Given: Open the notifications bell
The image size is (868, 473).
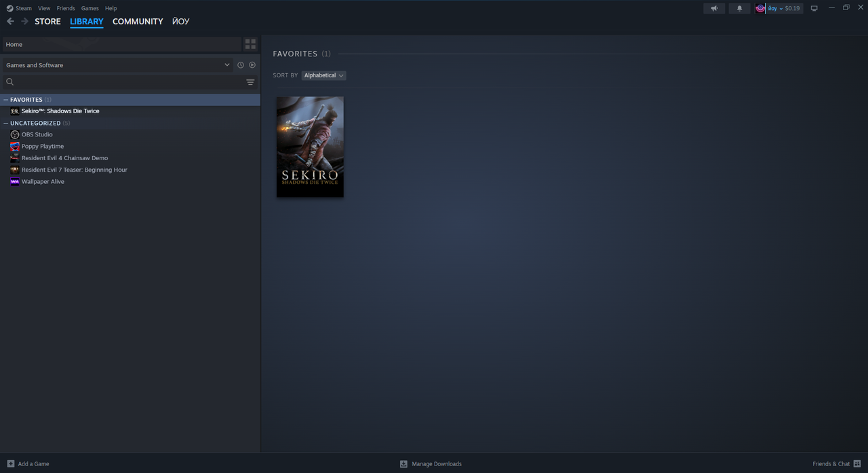Looking at the screenshot, I should point(739,8).
